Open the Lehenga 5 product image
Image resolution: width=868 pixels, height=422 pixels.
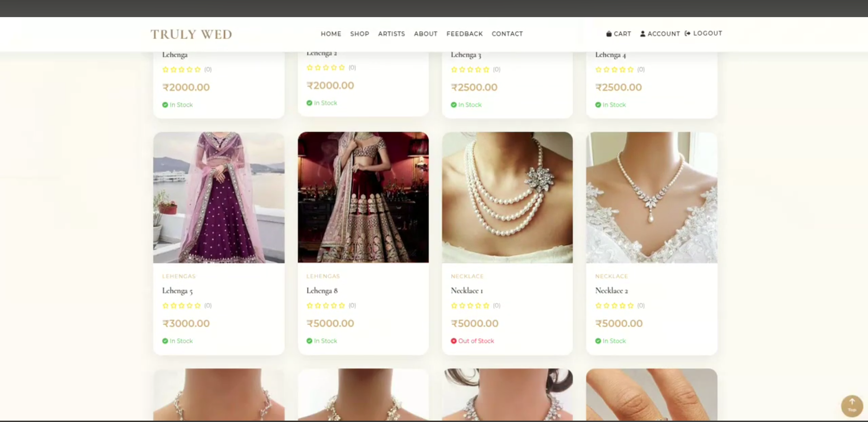pos(219,197)
